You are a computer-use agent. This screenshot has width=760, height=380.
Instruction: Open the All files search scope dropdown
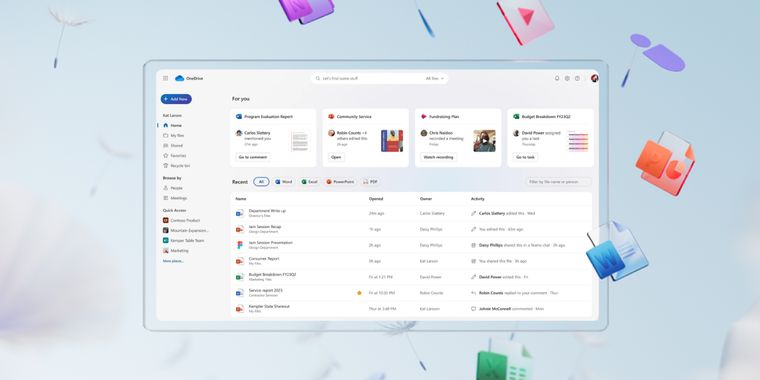435,79
